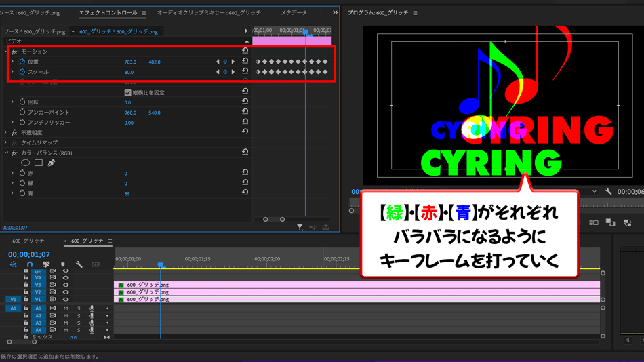The height and width of the screenshot is (362, 644).
Task: Toggle the スケール (Scale) animation stopwatch
Action: pyautogui.click(x=22, y=72)
